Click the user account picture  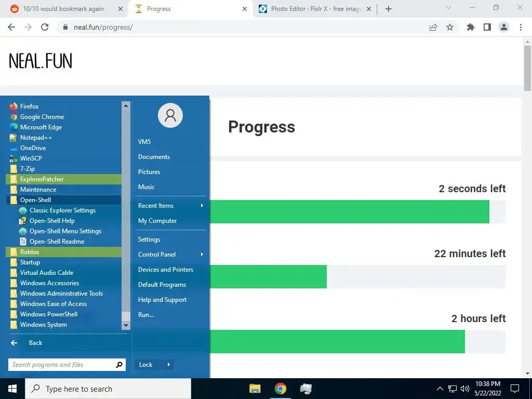click(170, 115)
